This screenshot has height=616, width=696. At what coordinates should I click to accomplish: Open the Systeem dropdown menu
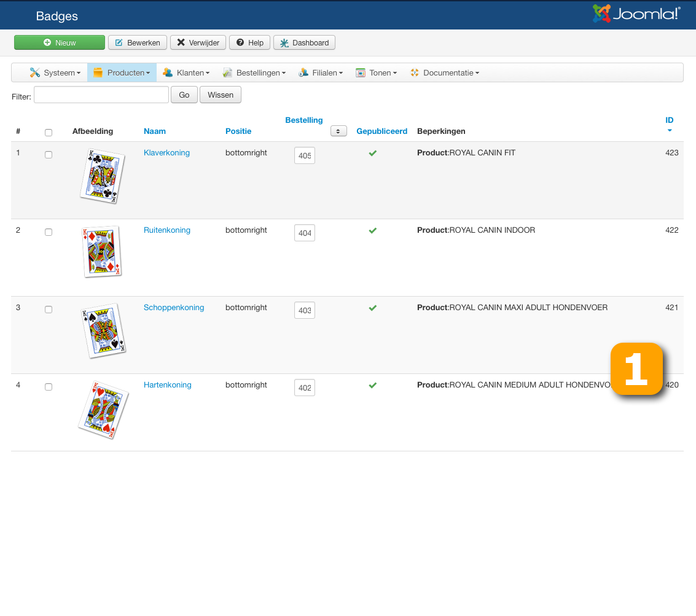(x=55, y=73)
